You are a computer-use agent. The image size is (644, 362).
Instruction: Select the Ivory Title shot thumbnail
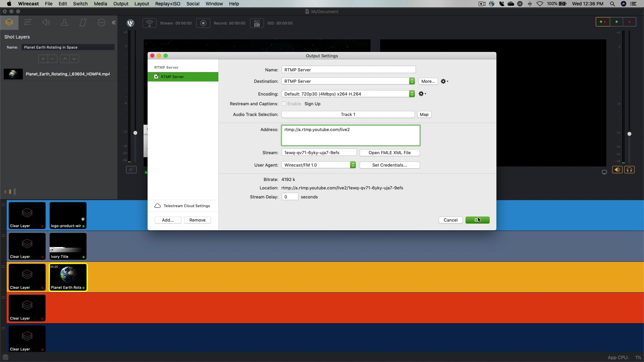click(x=68, y=246)
